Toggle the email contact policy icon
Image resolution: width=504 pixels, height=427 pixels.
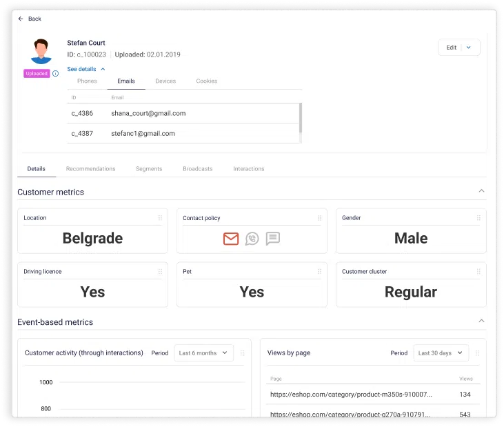coord(231,239)
